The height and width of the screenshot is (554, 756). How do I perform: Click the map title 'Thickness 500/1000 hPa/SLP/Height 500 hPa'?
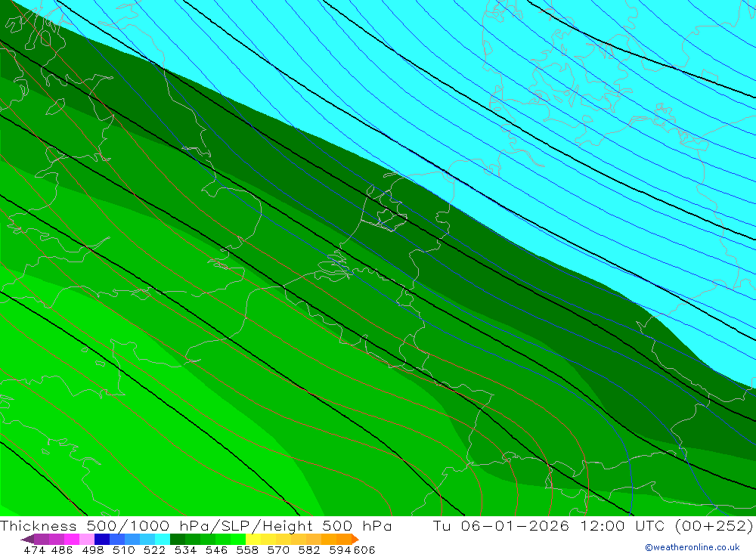(196, 525)
